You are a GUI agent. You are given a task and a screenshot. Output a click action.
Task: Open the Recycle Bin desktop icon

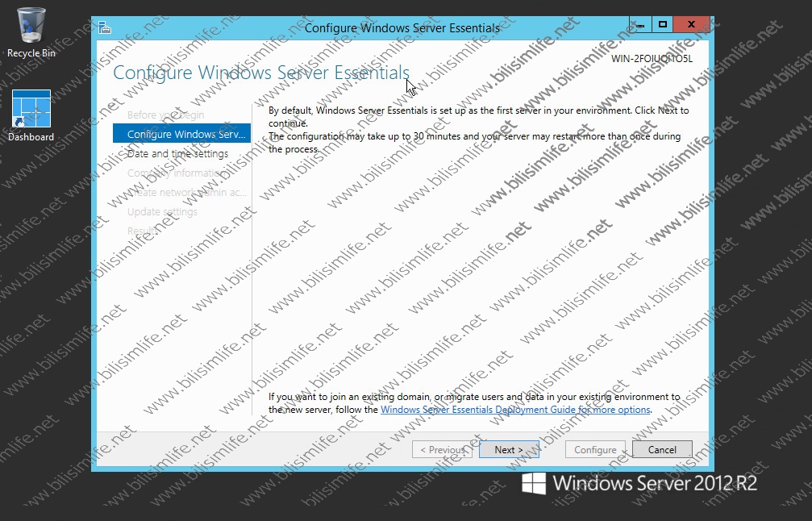(x=31, y=32)
